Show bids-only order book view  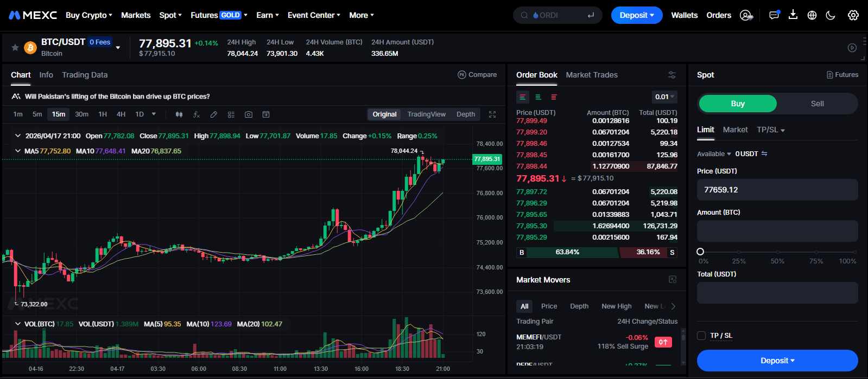point(538,97)
